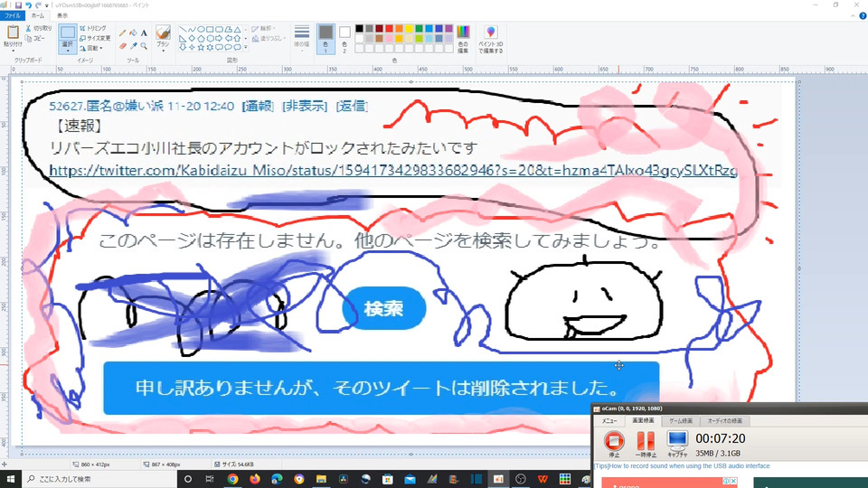This screenshot has height=488, width=868.
Task: Click the Windows Start button
Action: (x=11, y=479)
